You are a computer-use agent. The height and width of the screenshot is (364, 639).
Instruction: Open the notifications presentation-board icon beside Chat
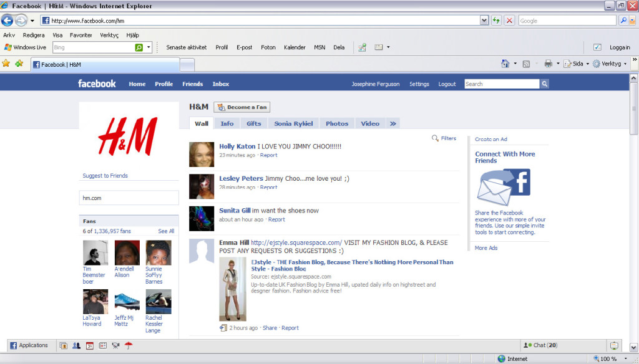(x=614, y=346)
